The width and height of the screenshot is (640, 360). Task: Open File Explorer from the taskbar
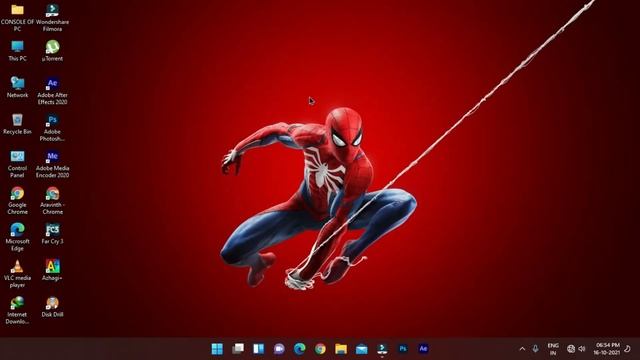[x=341, y=349]
